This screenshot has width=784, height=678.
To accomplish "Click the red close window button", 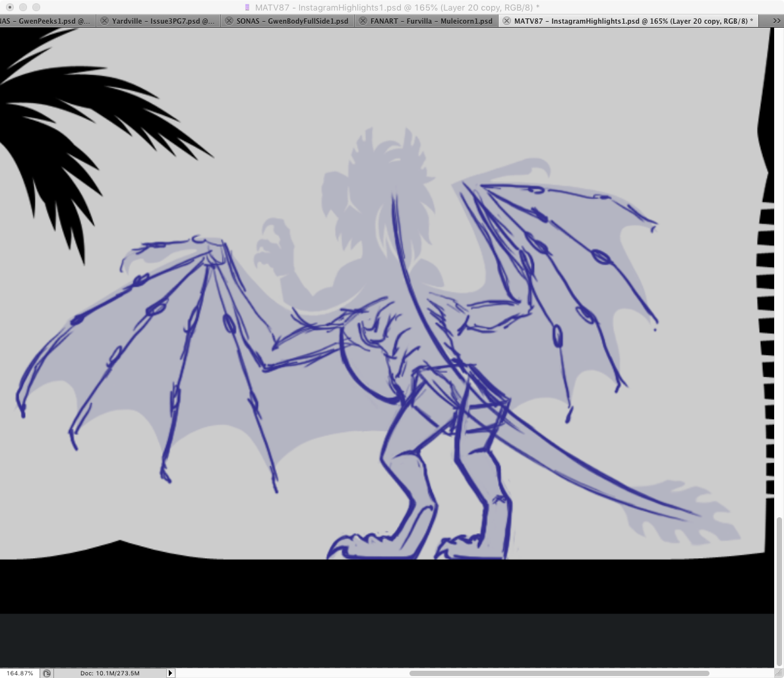I will point(9,7).
